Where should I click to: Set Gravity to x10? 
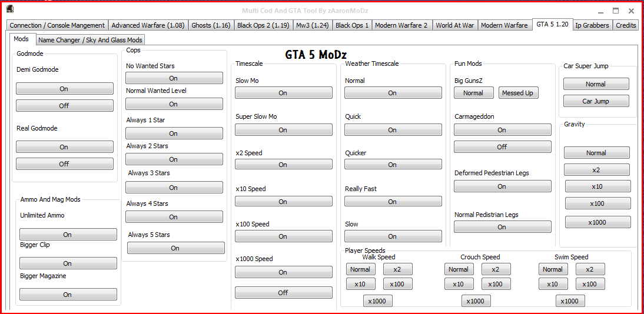(598, 186)
